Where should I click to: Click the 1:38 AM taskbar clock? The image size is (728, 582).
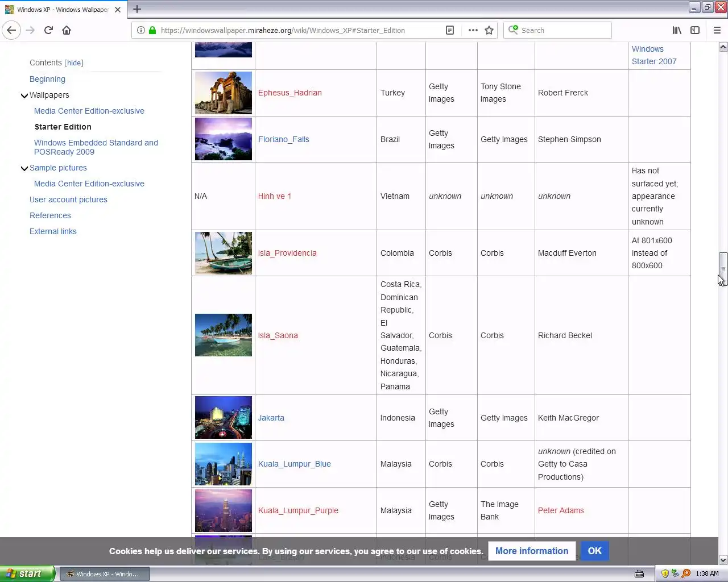coord(707,573)
